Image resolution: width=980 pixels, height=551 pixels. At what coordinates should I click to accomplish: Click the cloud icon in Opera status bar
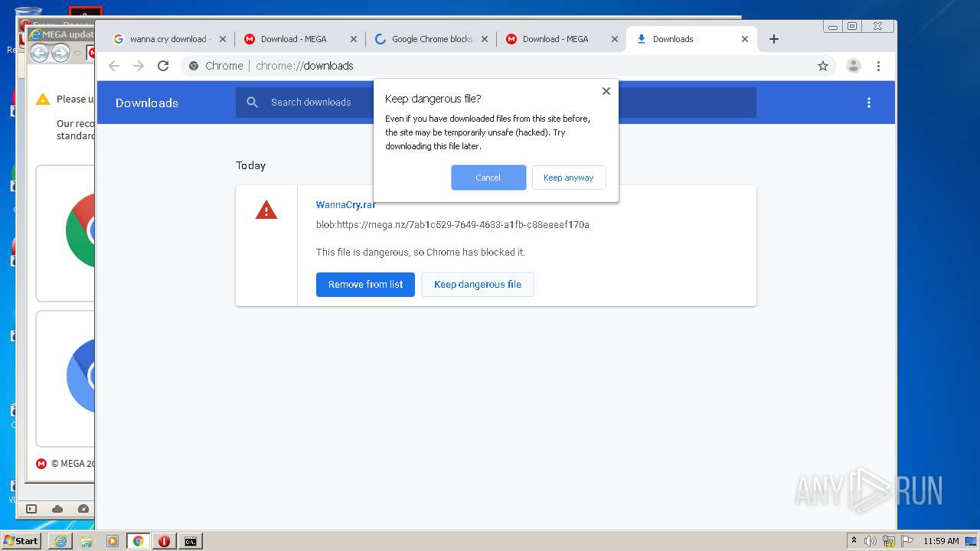coord(57,509)
